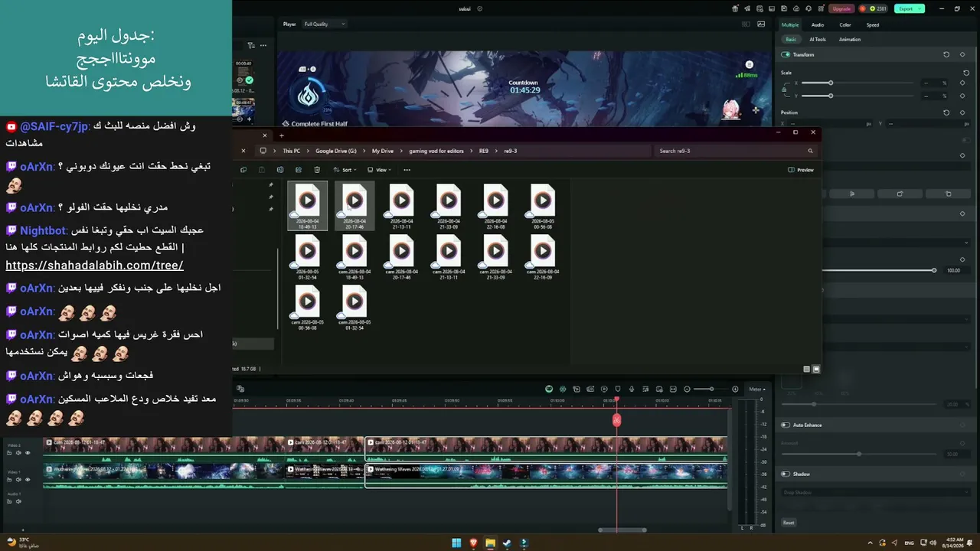Click the Copy icon in Explorer toolbar
Image resolution: width=980 pixels, height=551 pixels.
click(x=243, y=170)
